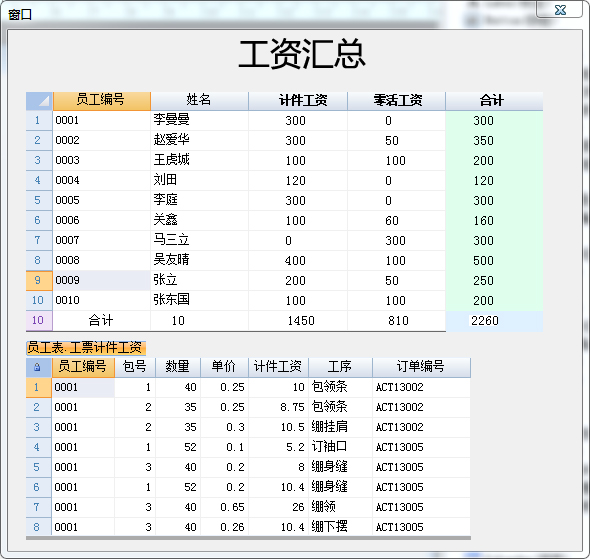Open the 员工表.工票计件工资 tab label
The width and height of the screenshot is (590, 559).
(85, 348)
